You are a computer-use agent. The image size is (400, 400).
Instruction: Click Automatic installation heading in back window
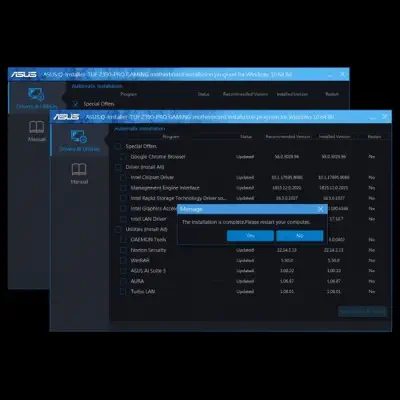97,86
